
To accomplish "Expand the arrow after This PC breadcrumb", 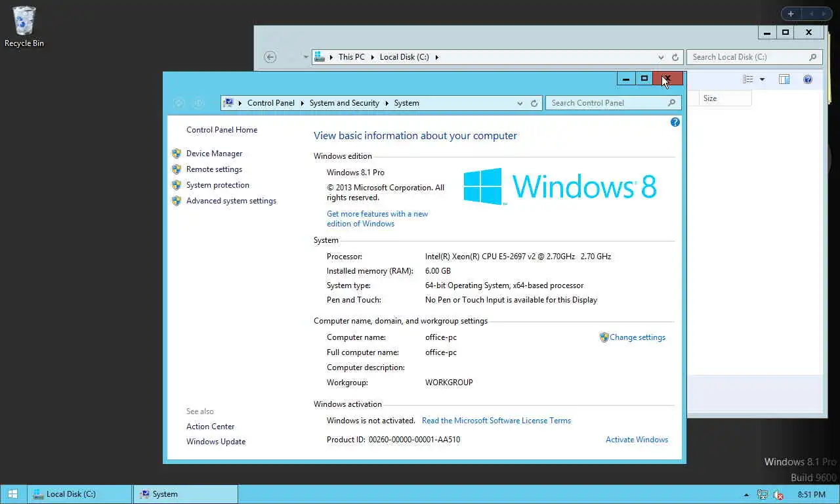I will (x=372, y=57).
